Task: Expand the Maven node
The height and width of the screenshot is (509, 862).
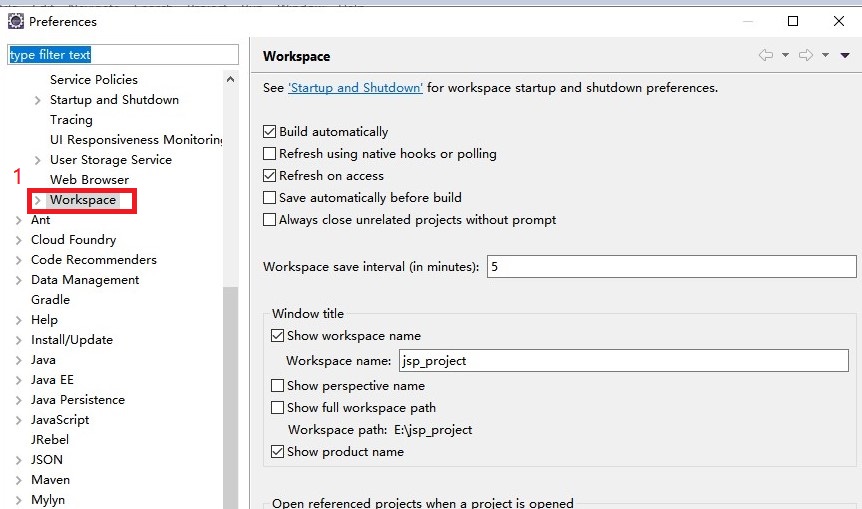Action: click(19, 480)
